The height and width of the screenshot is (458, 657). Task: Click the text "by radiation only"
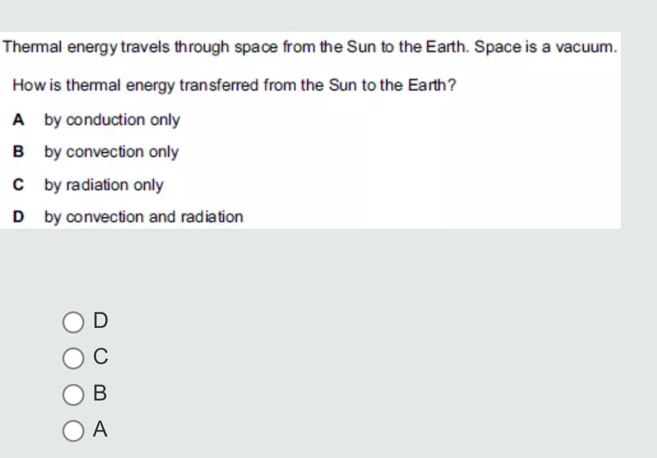coord(103,185)
